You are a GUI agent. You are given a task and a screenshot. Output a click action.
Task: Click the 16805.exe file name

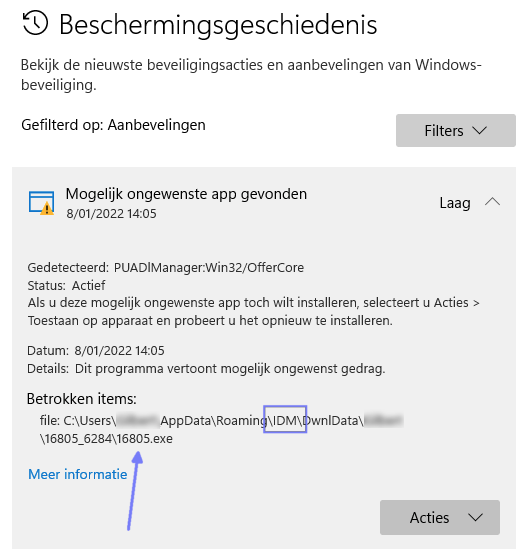pyautogui.click(x=145, y=439)
